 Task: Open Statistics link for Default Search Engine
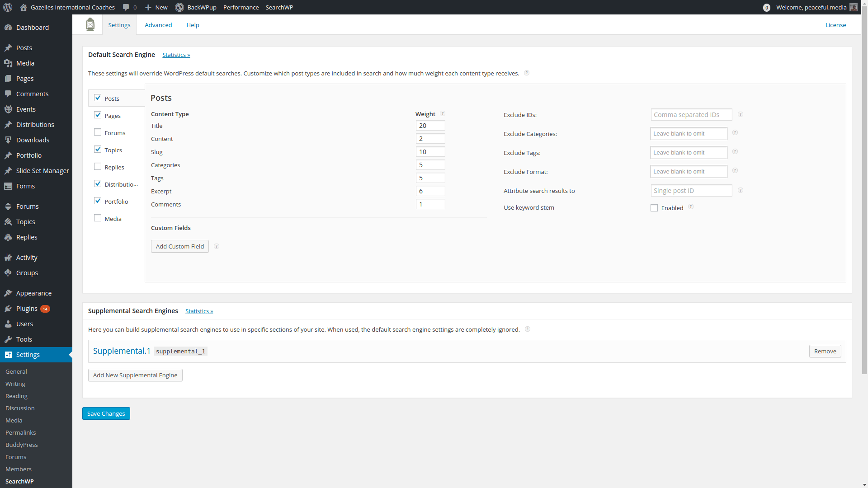[176, 55]
